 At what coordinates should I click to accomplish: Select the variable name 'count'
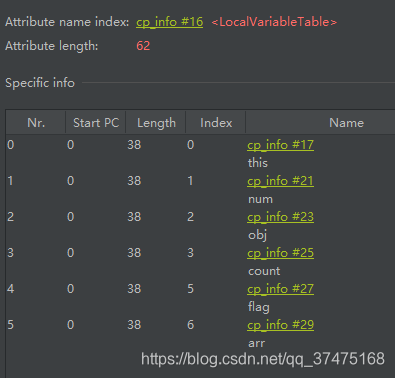264,271
